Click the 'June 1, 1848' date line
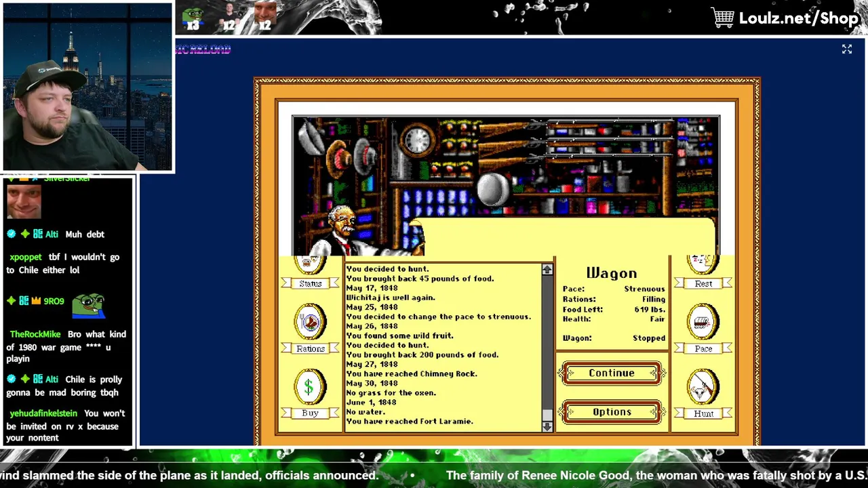This screenshot has height=488, width=868. [372, 402]
